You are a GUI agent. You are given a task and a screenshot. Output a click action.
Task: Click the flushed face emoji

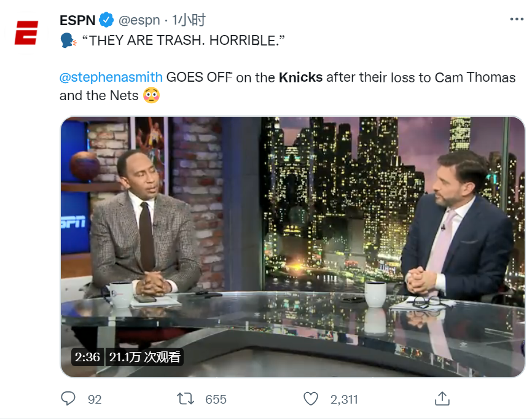coord(151,95)
